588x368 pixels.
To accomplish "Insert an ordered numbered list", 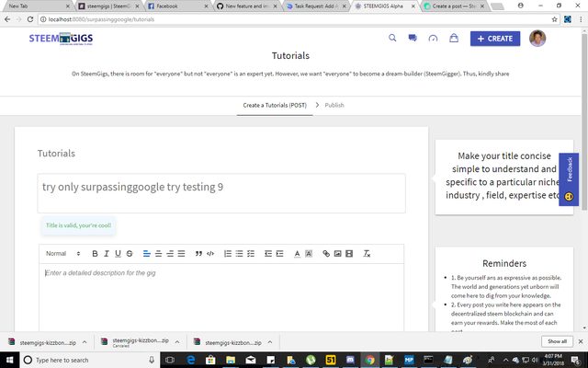I will 228,254.
